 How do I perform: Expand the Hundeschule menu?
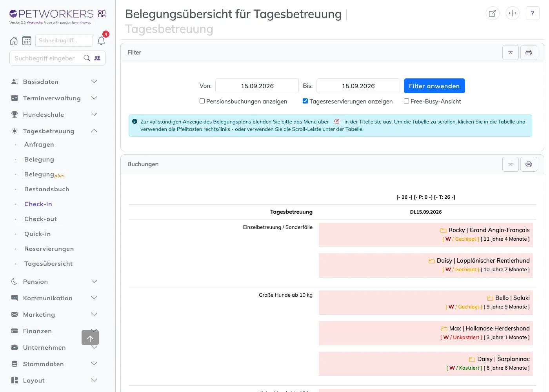click(x=55, y=114)
